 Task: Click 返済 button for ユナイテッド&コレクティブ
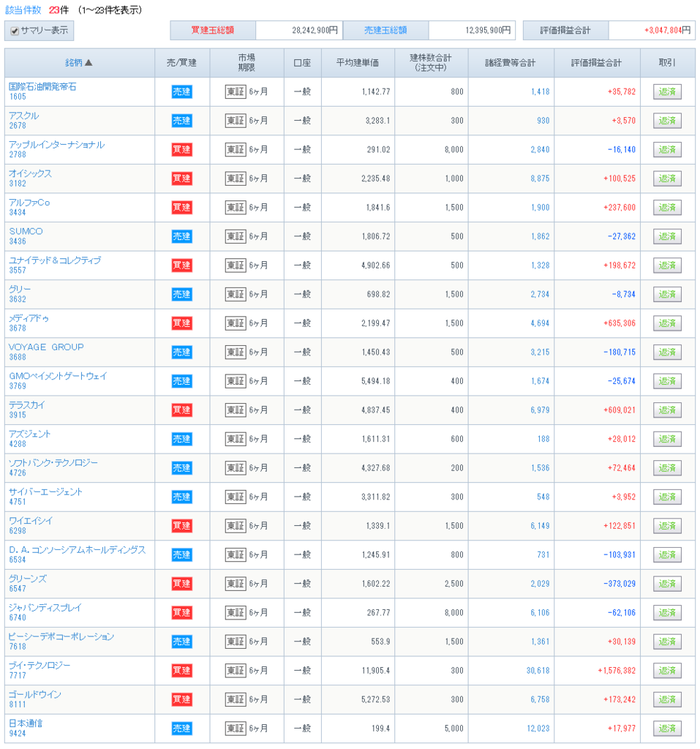[x=667, y=265]
